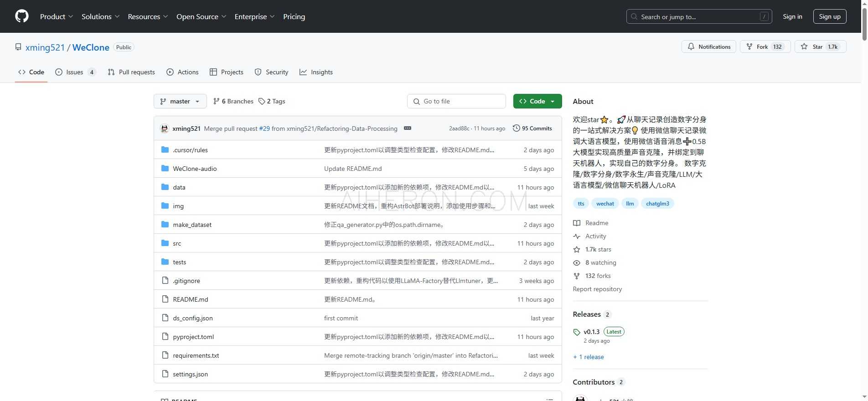868x401 pixels.
Task: Expand the Solutions menu
Action: coord(100,16)
